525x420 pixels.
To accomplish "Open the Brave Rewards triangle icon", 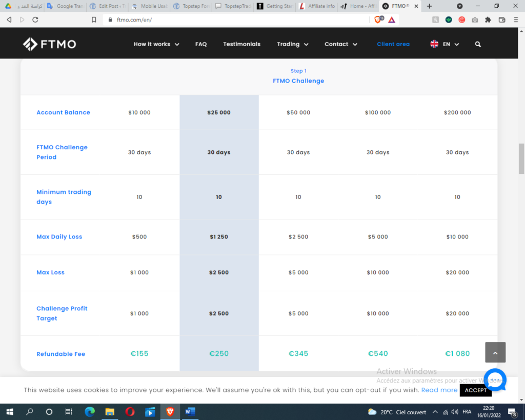I will click(x=392, y=20).
